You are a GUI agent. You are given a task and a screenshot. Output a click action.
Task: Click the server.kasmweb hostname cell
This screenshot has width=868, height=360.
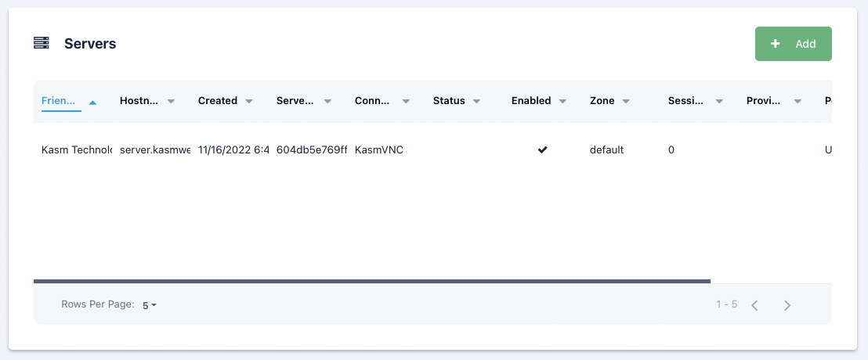pos(155,149)
